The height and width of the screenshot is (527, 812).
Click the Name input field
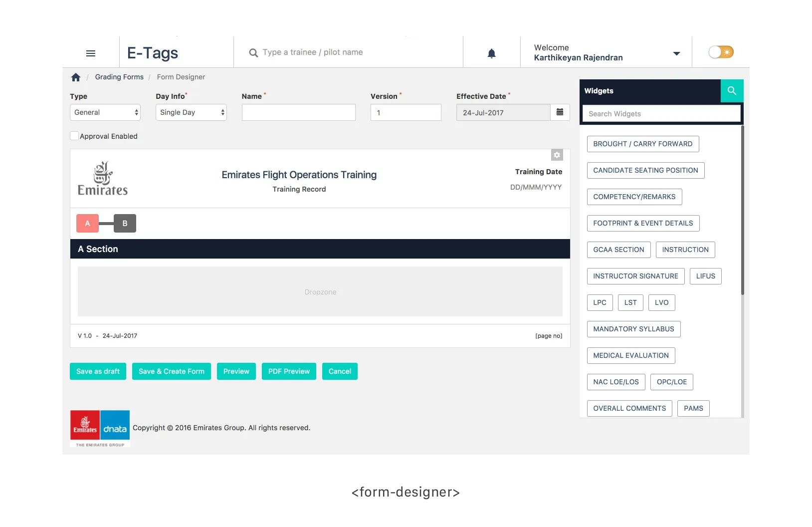click(x=298, y=112)
